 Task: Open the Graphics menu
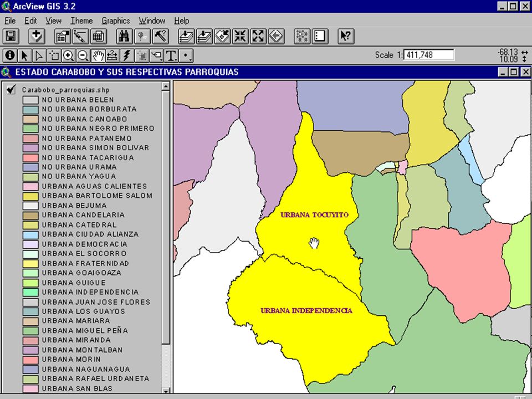coord(116,21)
